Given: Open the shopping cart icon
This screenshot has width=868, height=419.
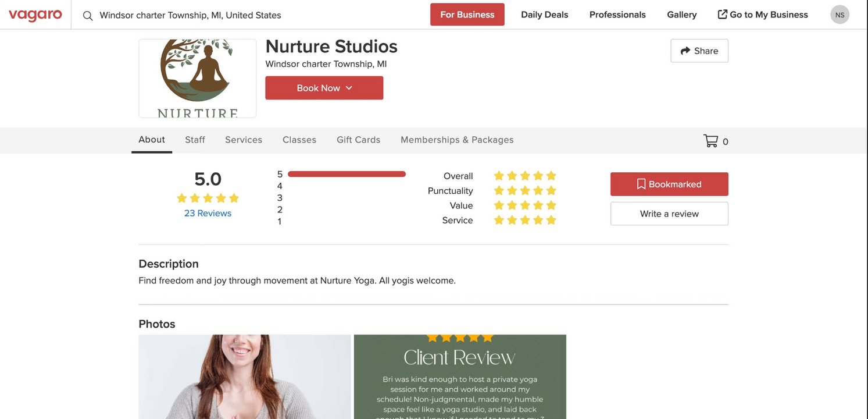Looking at the screenshot, I should [710, 141].
